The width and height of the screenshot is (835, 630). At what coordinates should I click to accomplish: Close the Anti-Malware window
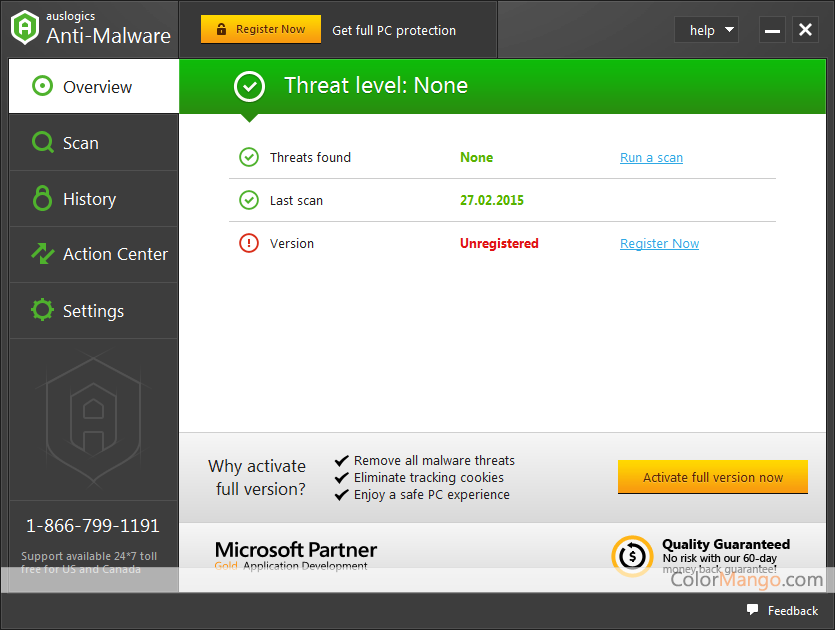805,30
